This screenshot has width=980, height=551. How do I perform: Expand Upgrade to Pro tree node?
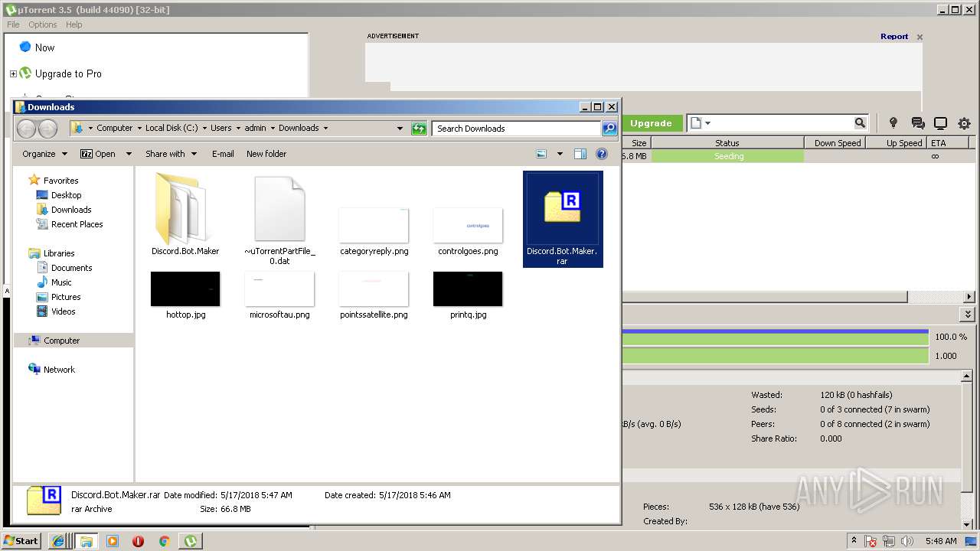[x=13, y=74]
